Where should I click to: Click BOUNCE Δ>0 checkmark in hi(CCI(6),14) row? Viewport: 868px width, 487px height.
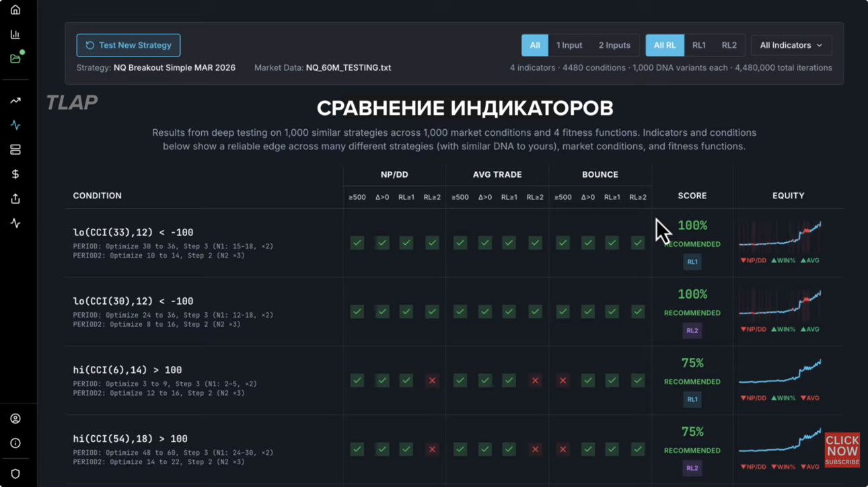(588, 381)
